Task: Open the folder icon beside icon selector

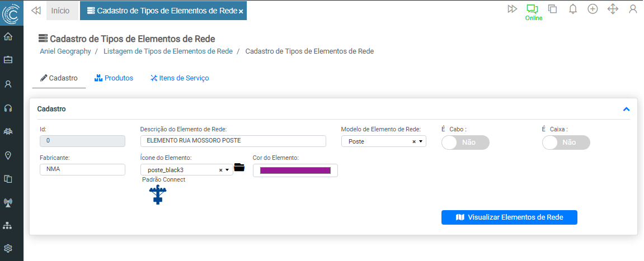Action: point(239,167)
